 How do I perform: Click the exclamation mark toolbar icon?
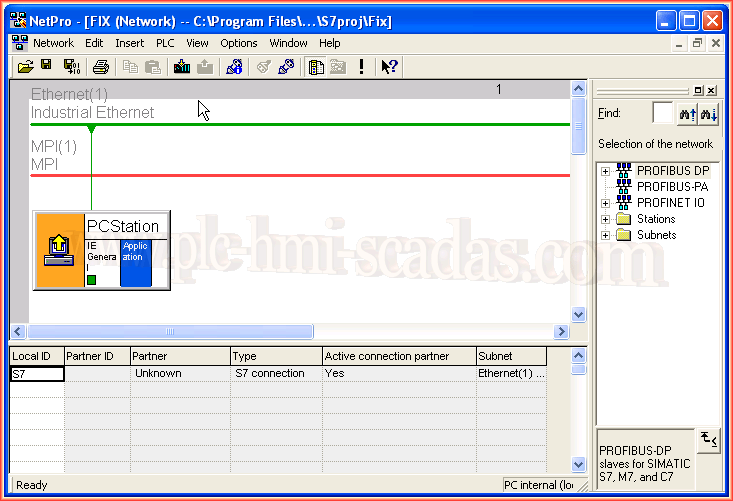tap(361, 67)
